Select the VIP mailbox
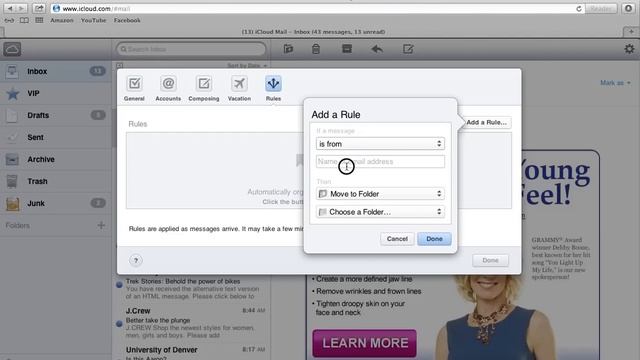 56,93
